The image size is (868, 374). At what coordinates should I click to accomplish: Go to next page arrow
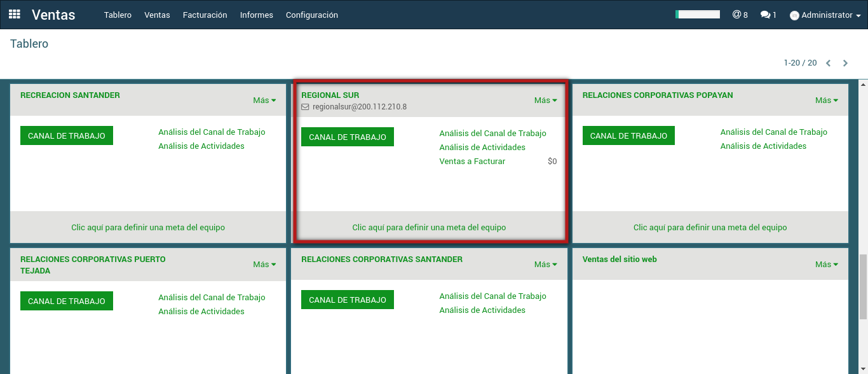pyautogui.click(x=845, y=63)
